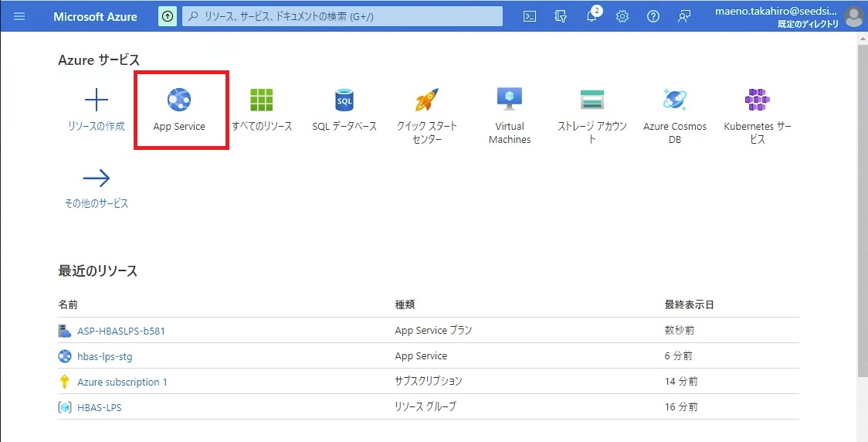
Task: Open the SQL database service icon
Action: point(344,100)
